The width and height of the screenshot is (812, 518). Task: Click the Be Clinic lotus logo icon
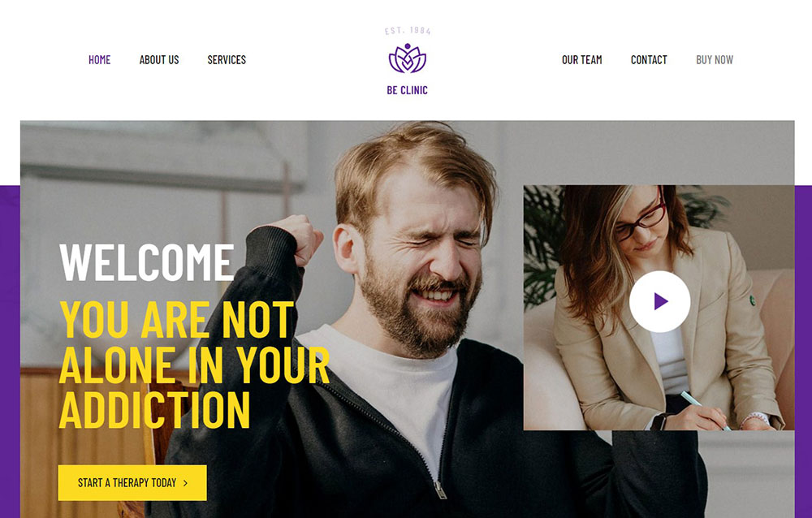[407, 58]
